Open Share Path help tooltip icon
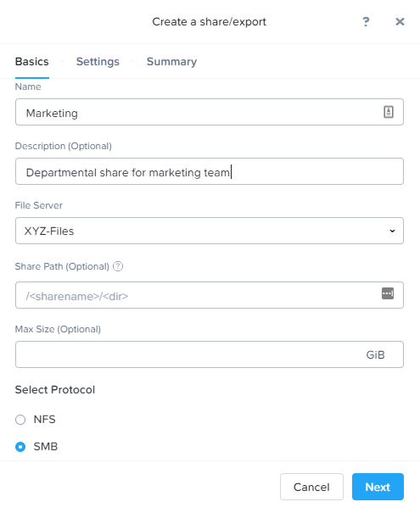 [118, 266]
